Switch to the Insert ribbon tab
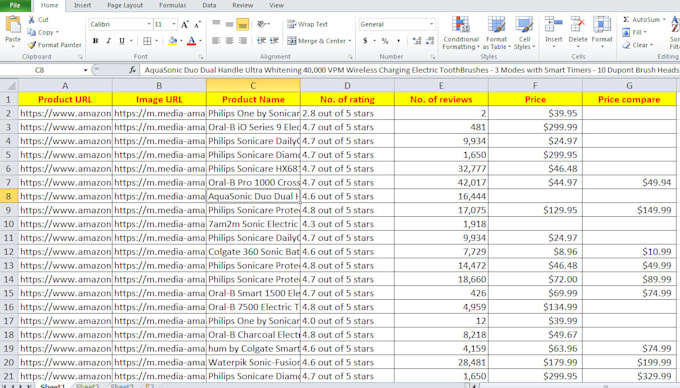Image resolution: width=680 pixels, height=388 pixels. click(82, 5)
